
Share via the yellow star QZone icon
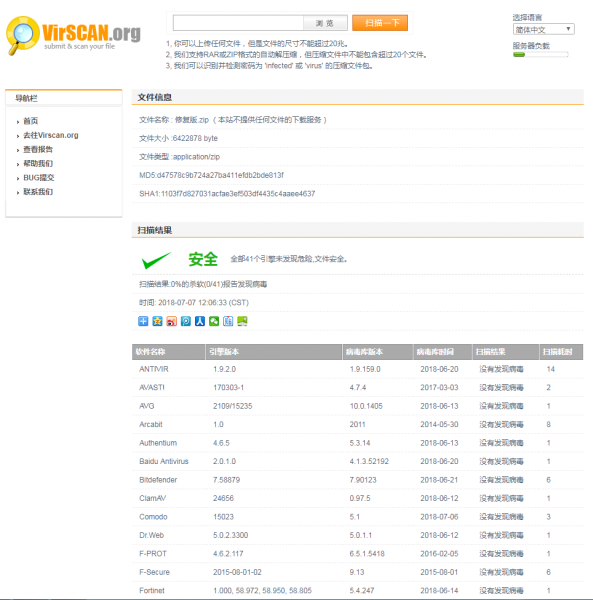(157, 321)
